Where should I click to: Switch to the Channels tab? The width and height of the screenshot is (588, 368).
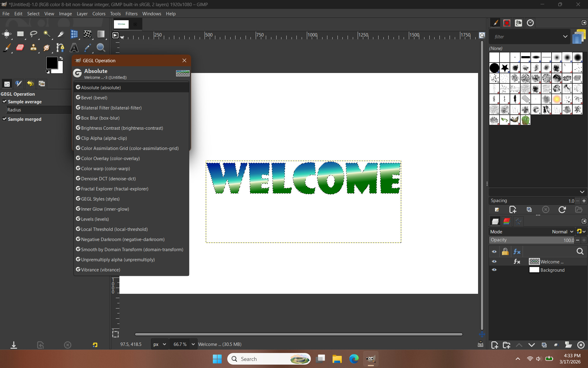coord(507,221)
